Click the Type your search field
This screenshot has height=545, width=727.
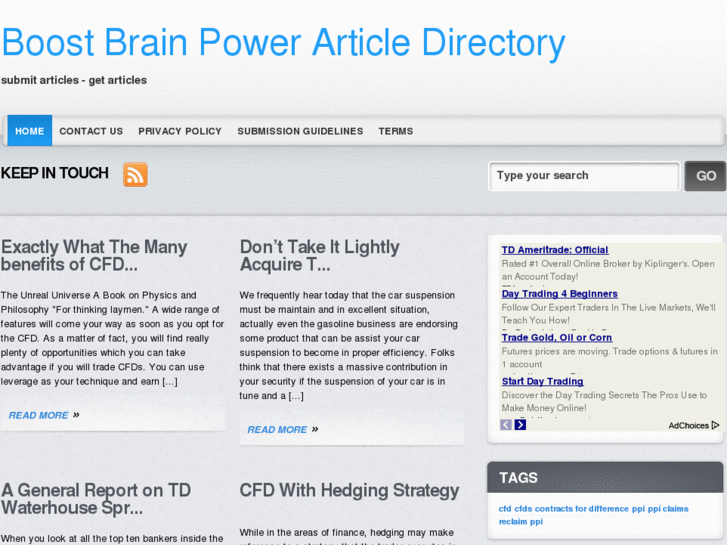(x=584, y=176)
